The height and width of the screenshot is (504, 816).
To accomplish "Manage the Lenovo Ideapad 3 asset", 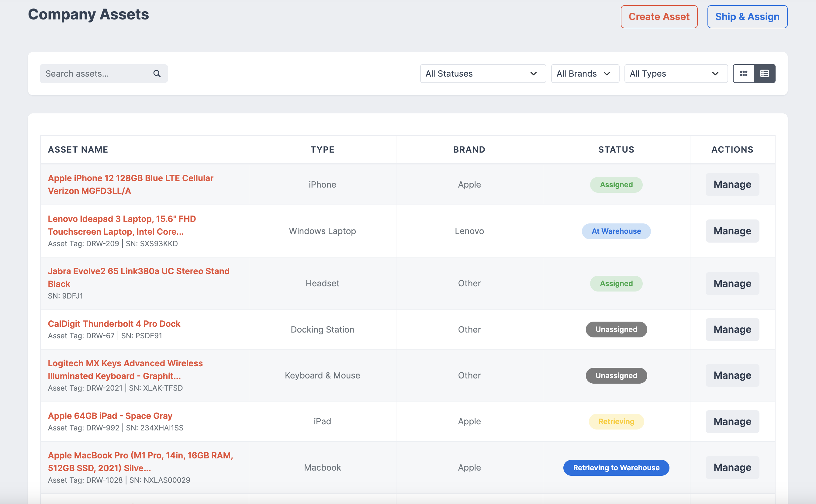I will coord(732,231).
